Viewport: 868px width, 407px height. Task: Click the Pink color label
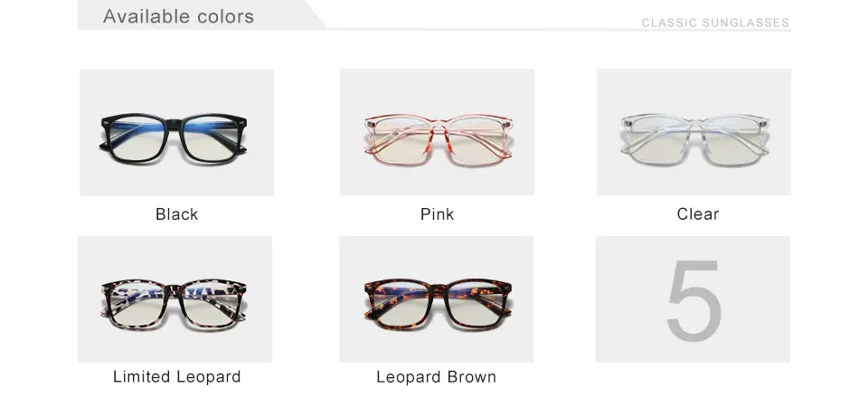(x=438, y=214)
